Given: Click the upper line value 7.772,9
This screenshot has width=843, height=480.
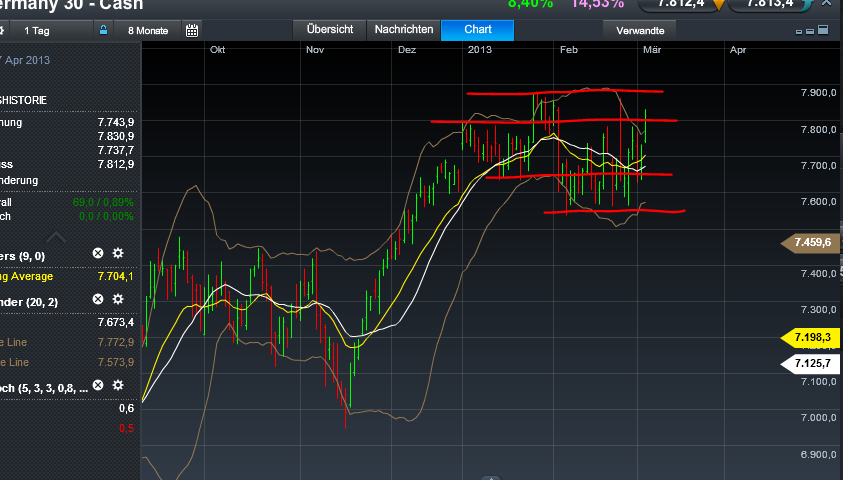Looking at the screenshot, I should pyautogui.click(x=116, y=342).
